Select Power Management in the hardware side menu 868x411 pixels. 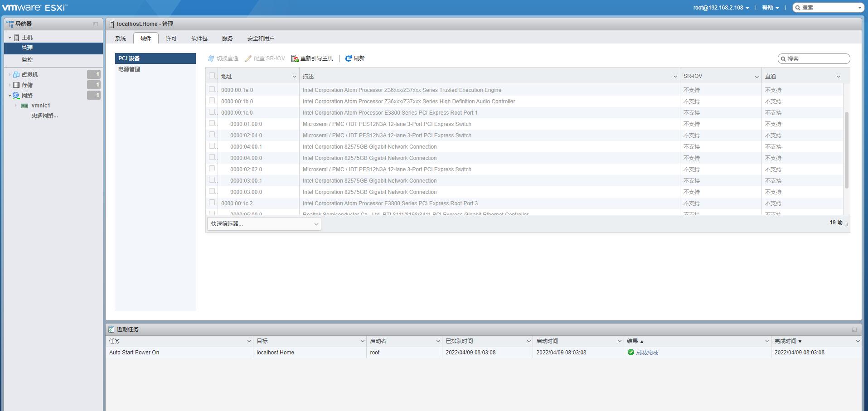tap(155, 69)
